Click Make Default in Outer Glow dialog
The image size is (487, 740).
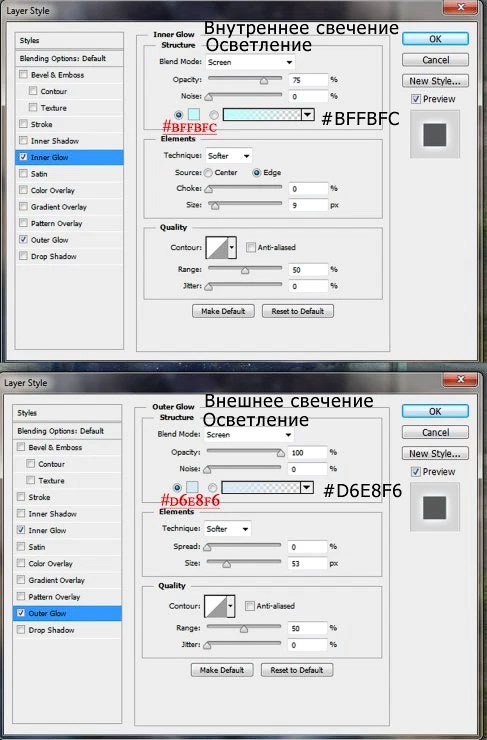coord(222,670)
